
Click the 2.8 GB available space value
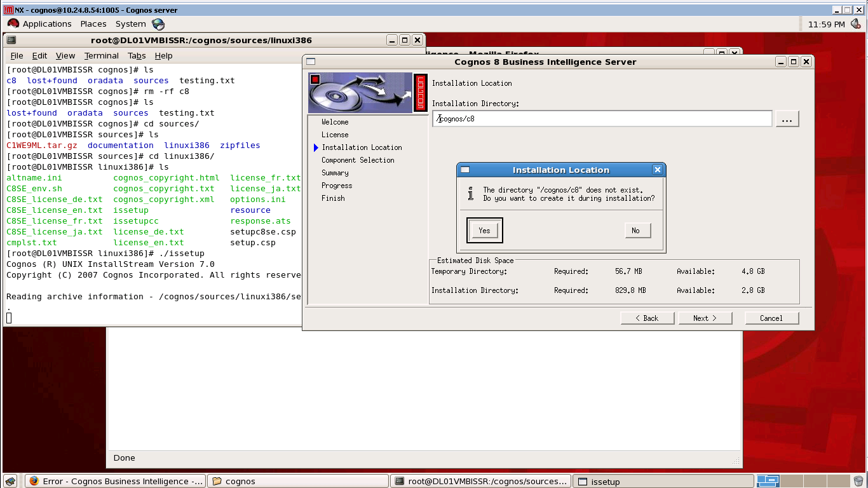(753, 290)
